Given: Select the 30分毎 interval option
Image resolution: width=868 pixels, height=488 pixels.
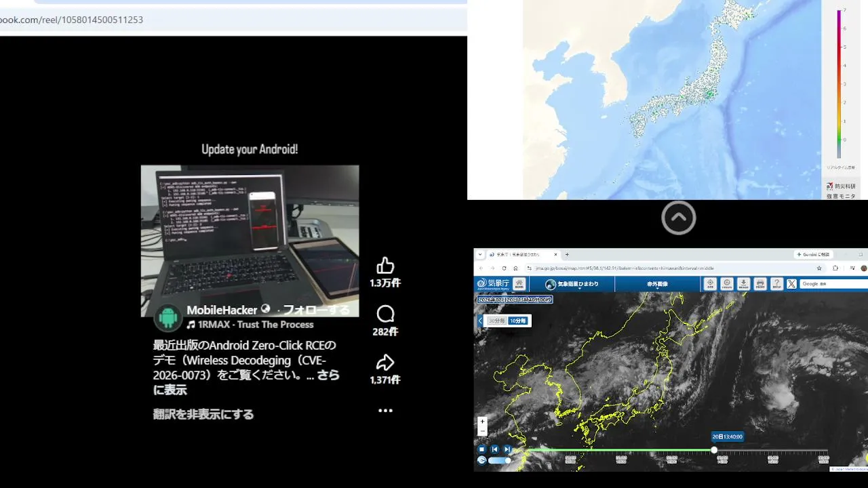Looking at the screenshot, I should [x=497, y=321].
